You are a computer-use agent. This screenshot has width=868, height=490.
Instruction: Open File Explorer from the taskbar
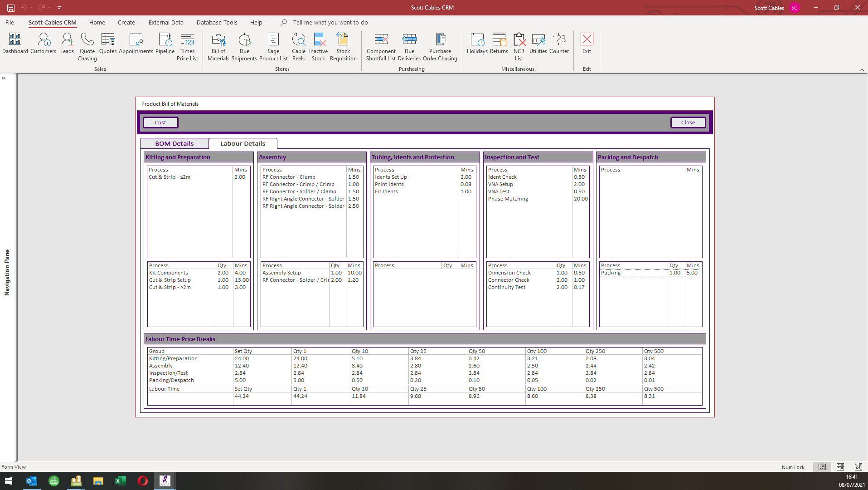[x=98, y=481]
